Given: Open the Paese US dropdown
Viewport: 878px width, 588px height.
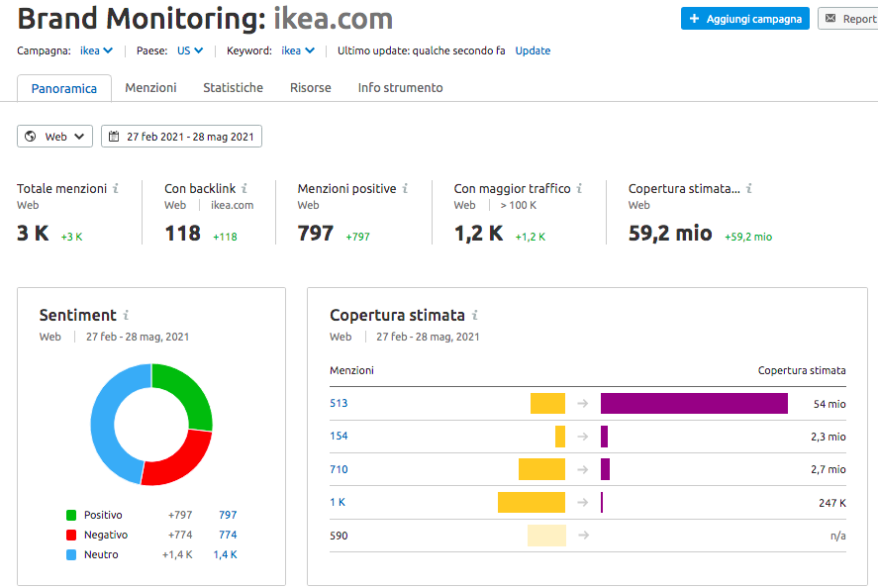Looking at the screenshot, I should click(x=190, y=50).
